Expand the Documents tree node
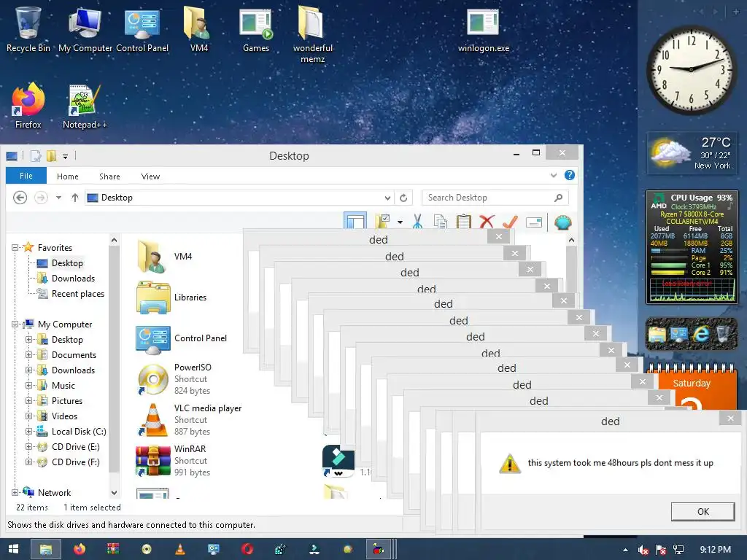The width and height of the screenshot is (747, 560). pos(28,355)
